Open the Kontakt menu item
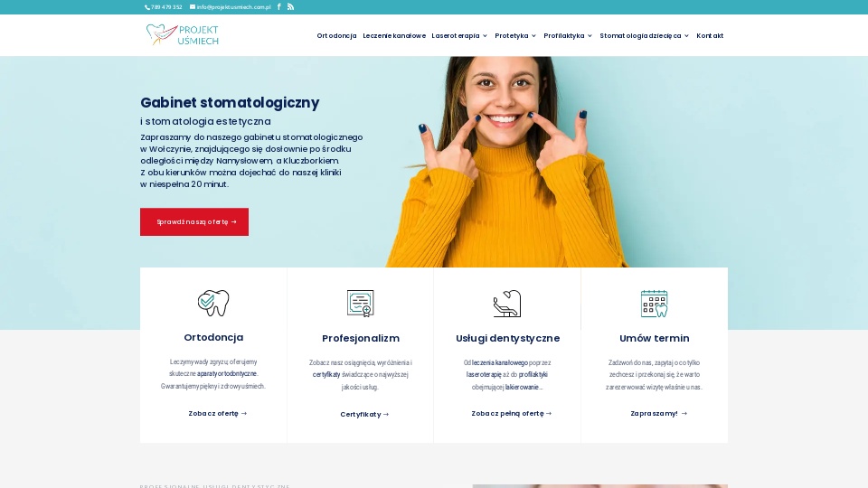This screenshot has width=868, height=488. click(x=710, y=35)
